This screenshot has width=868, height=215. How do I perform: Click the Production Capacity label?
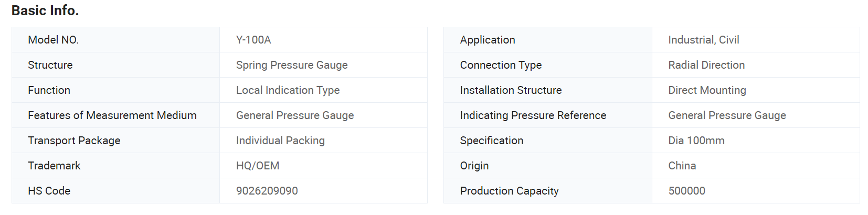pos(509,191)
